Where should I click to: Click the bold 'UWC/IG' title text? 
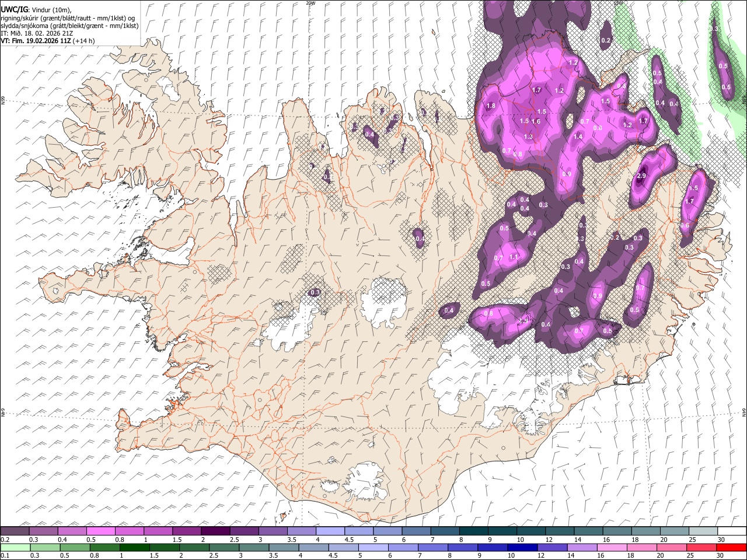point(14,10)
